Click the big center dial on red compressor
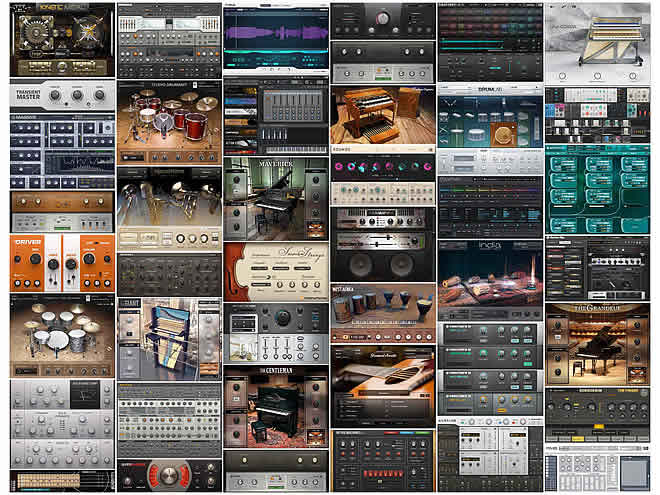Screen dimensions: 660x495 169,475
